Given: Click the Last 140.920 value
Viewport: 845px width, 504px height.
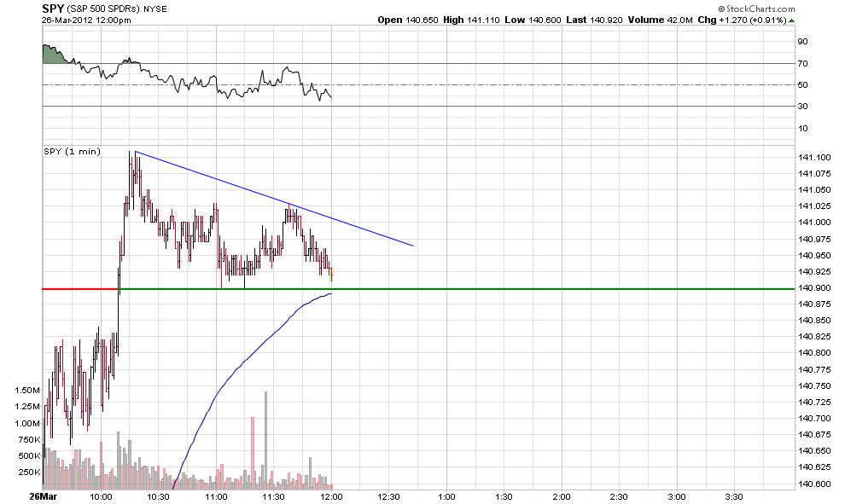Looking at the screenshot, I should coord(594,20).
